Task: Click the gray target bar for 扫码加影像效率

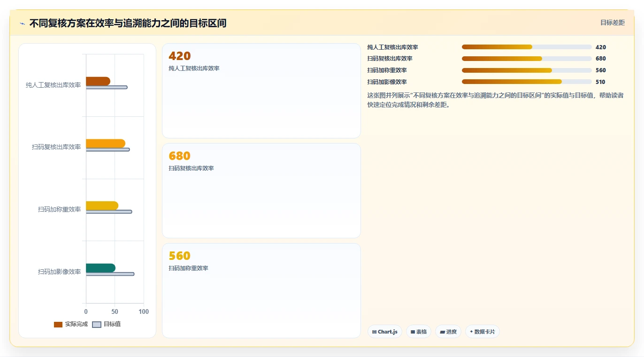Action: pyautogui.click(x=110, y=274)
